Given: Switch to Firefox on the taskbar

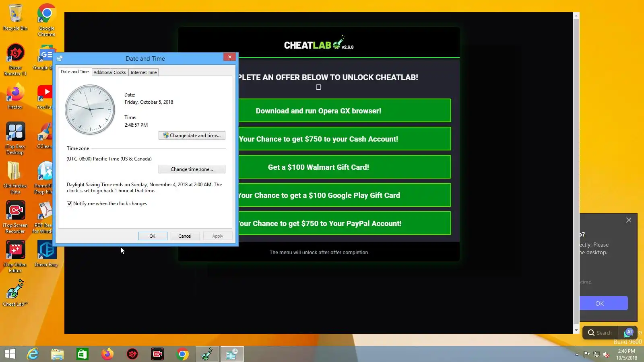Looking at the screenshot, I should click(107, 354).
